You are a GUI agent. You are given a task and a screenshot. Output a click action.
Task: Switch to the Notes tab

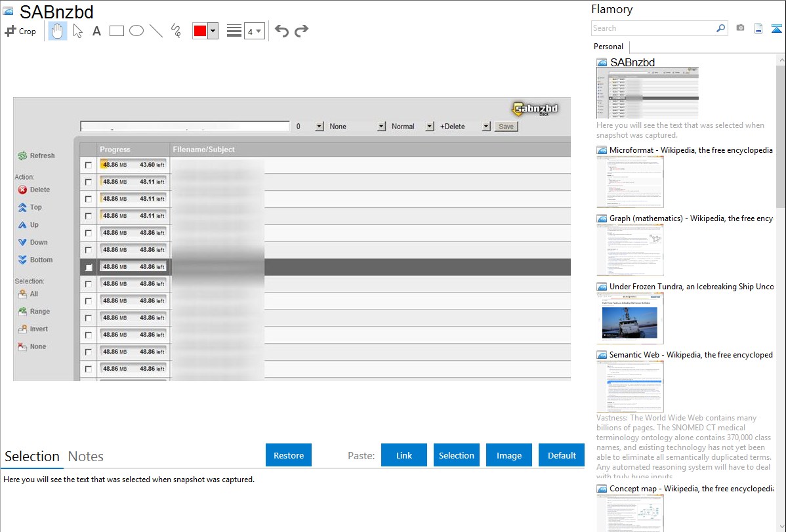pyautogui.click(x=85, y=457)
